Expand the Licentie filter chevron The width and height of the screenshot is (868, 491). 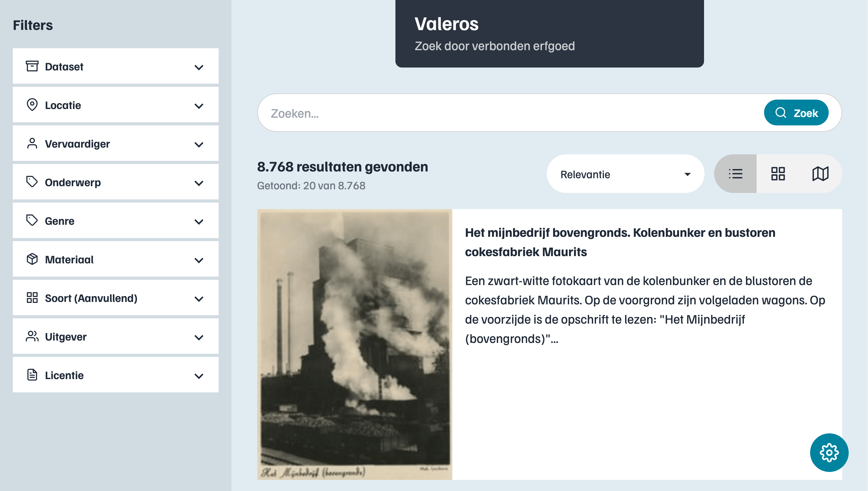click(199, 376)
